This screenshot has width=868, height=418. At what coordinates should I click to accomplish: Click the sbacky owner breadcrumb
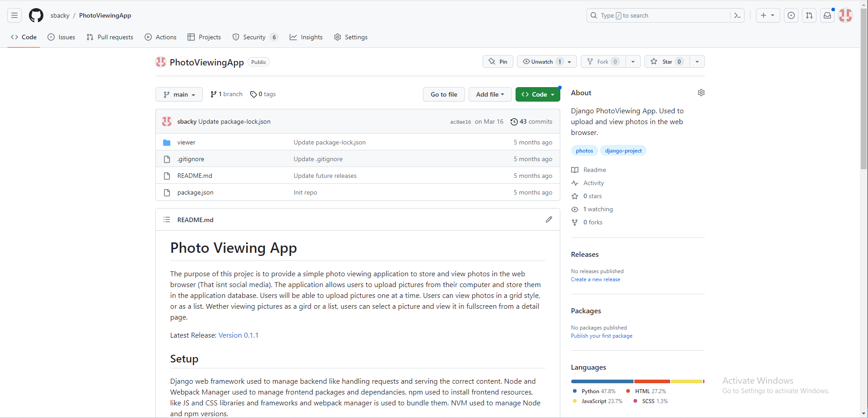pyautogui.click(x=60, y=15)
